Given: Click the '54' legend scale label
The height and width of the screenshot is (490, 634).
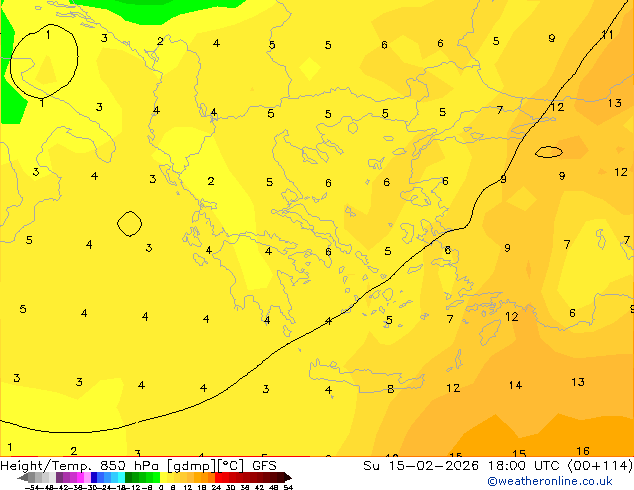Looking at the screenshot, I should (288, 487).
